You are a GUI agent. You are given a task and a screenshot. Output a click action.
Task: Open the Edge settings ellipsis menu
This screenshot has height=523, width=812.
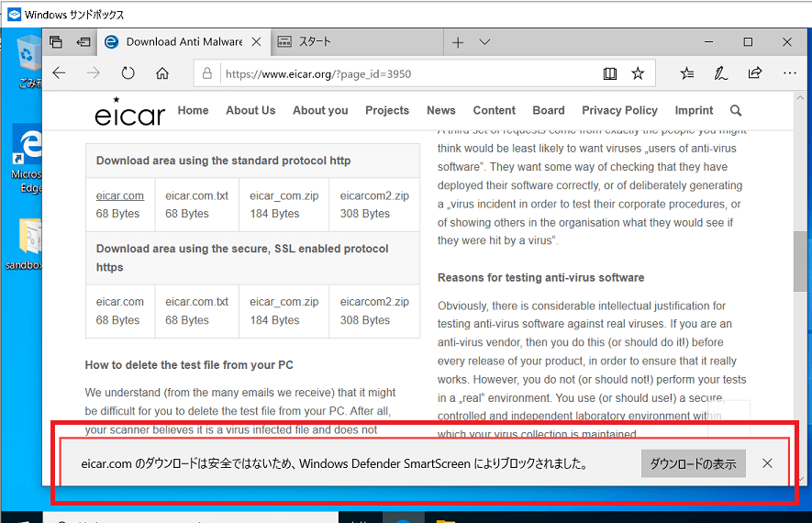[790, 73]
